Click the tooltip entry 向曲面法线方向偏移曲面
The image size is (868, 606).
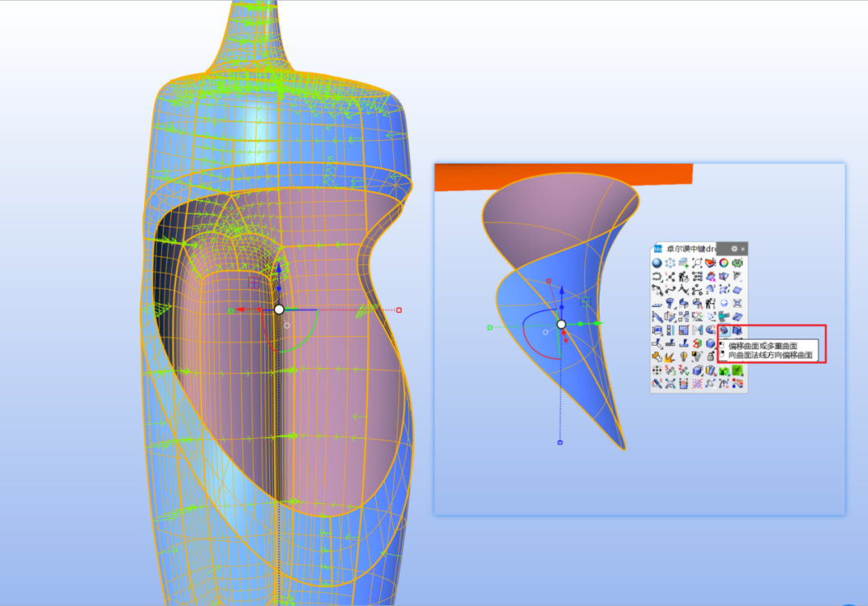770,355
